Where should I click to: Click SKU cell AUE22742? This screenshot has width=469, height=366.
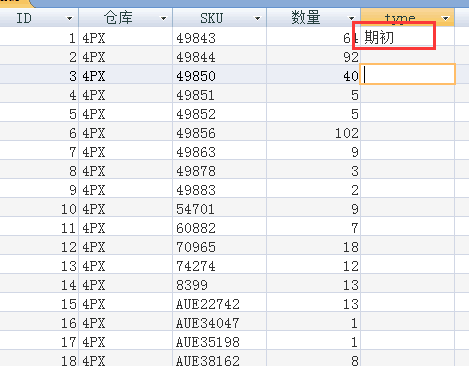(219, 302)
